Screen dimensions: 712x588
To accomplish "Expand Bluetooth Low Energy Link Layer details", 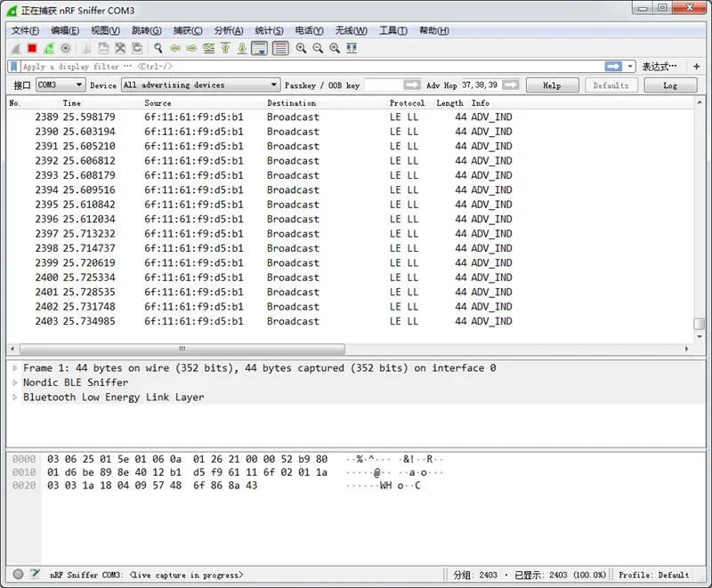I will (14, 398).
